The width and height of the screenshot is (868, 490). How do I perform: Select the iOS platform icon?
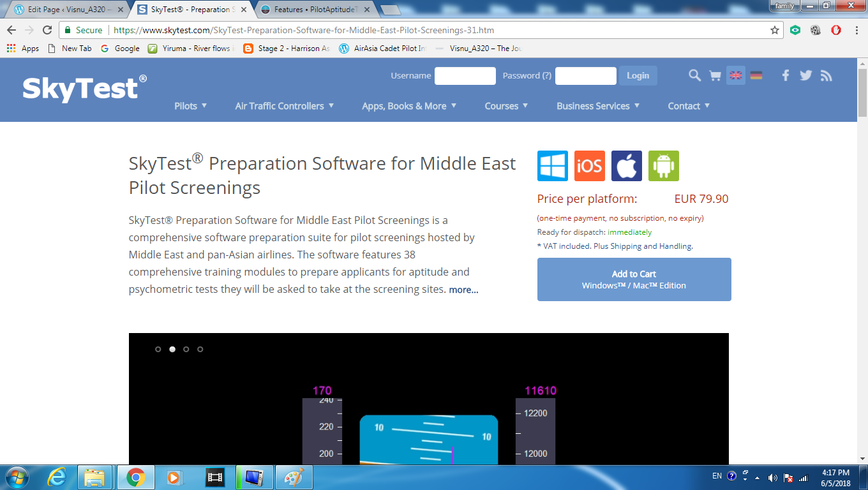(x=590, y=166)
